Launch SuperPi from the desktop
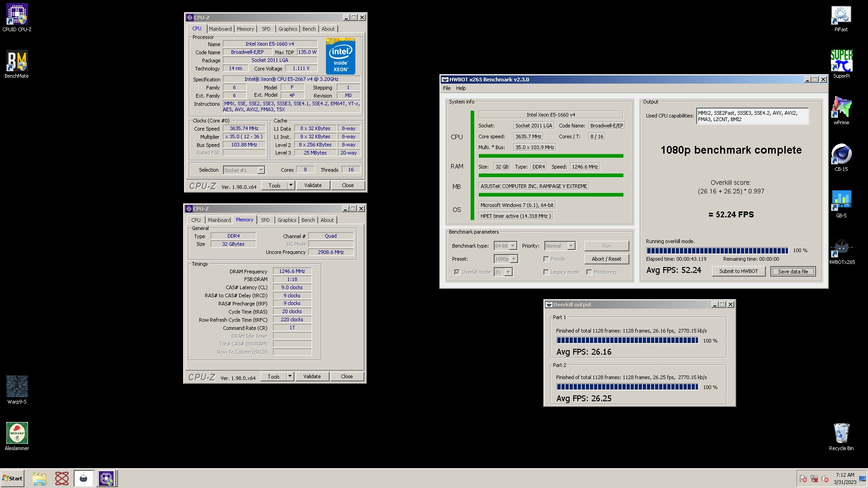The image size is (868, 488). coord(841,64)
